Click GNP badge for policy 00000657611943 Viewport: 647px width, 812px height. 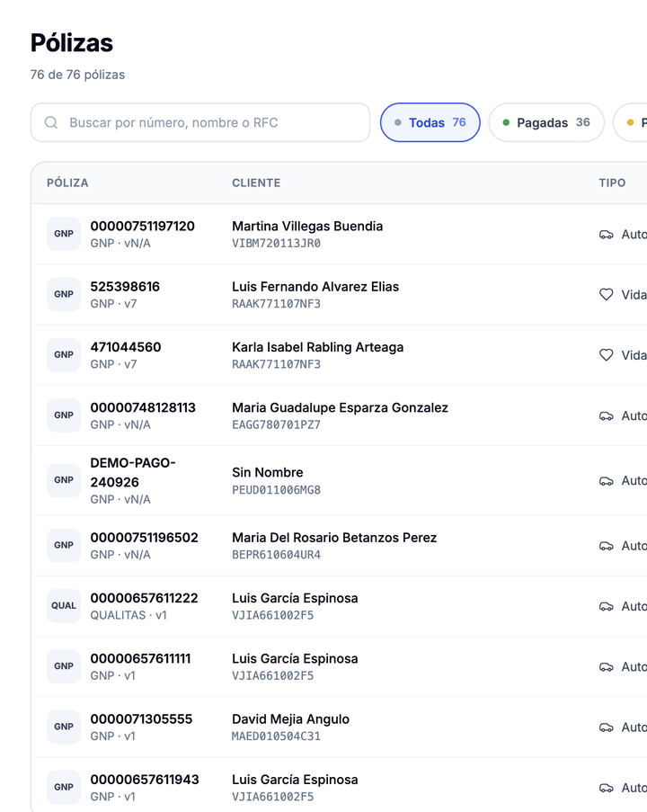coord(64,787)
